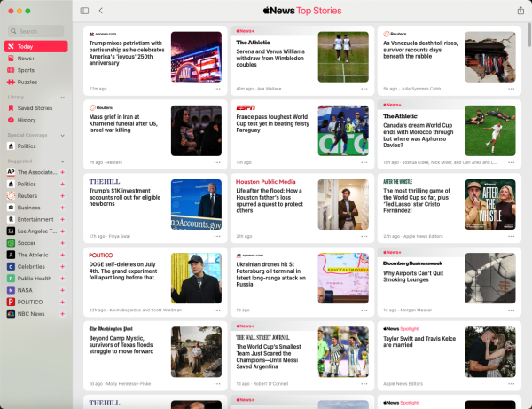Open the NASA topic in Suggested
The height and width of the screenshot is (409, 532).
click(x=25, y=290)
